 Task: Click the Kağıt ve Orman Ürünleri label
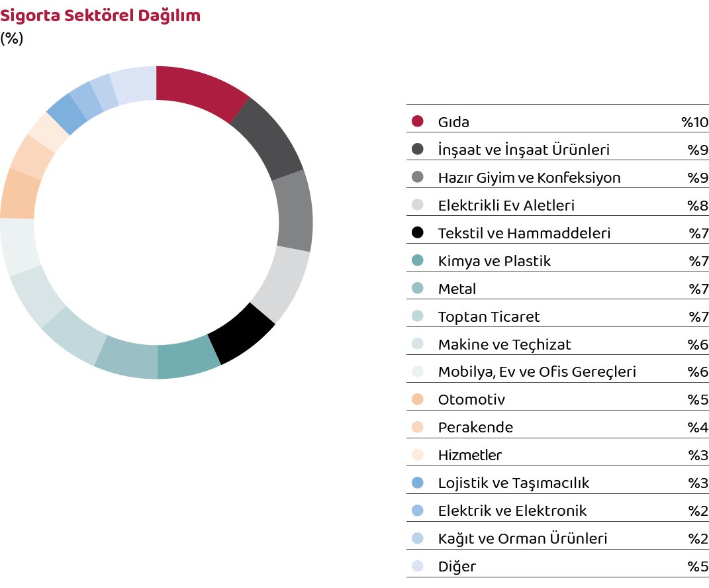coord(522,539)
